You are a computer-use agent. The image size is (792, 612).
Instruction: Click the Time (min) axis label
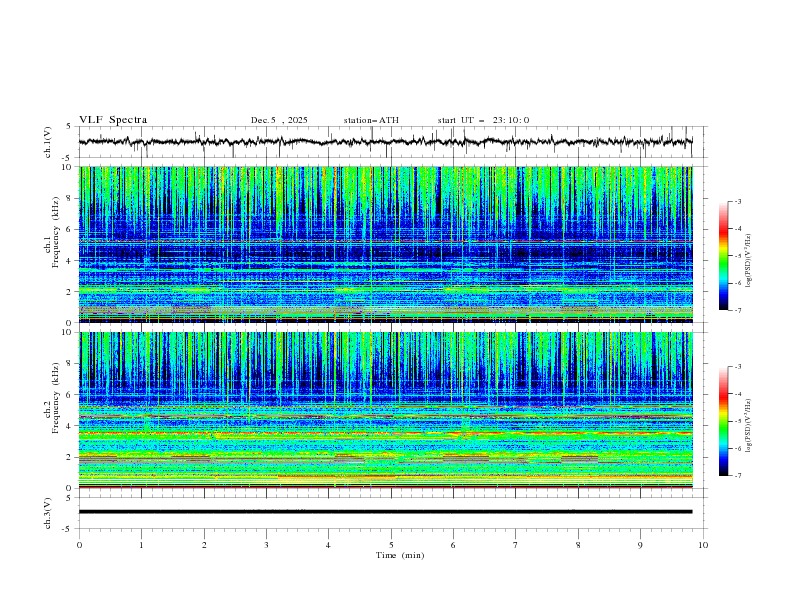[x=400, y=555]
